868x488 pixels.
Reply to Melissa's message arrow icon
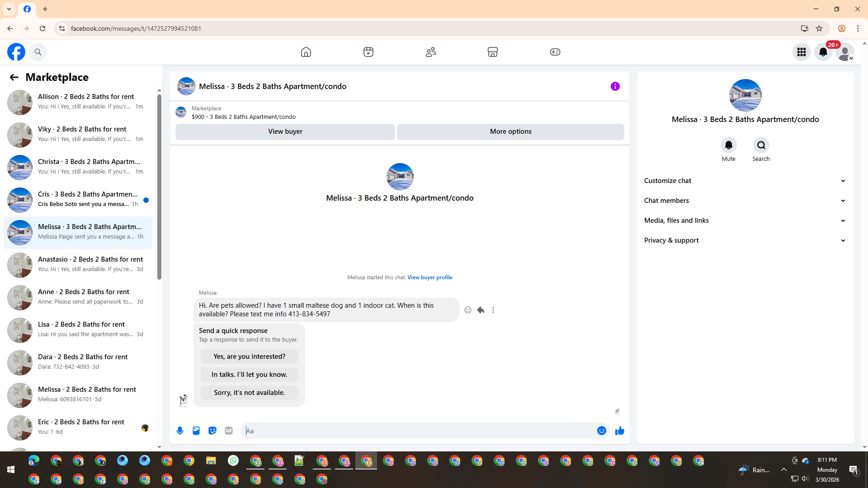(x=481, y=310)
